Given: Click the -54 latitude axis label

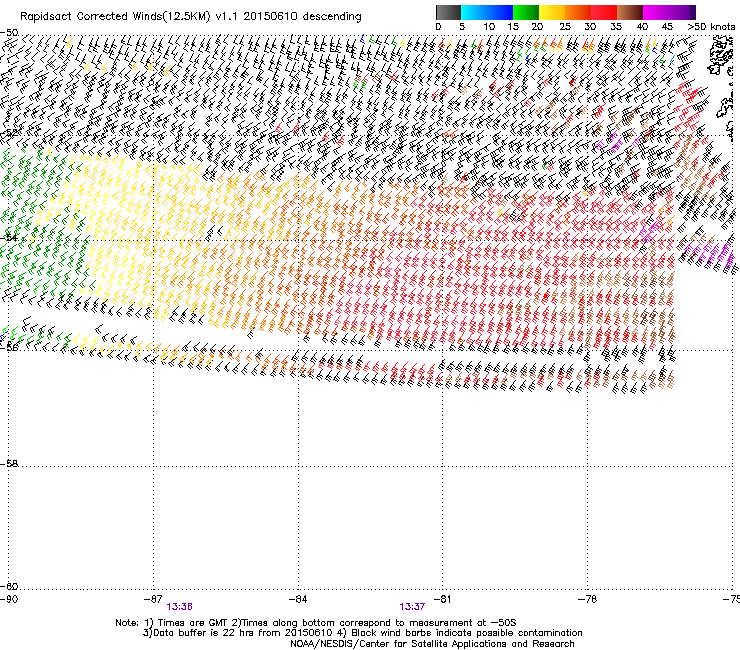Looking at the screenshot, I should coord(9,237).
